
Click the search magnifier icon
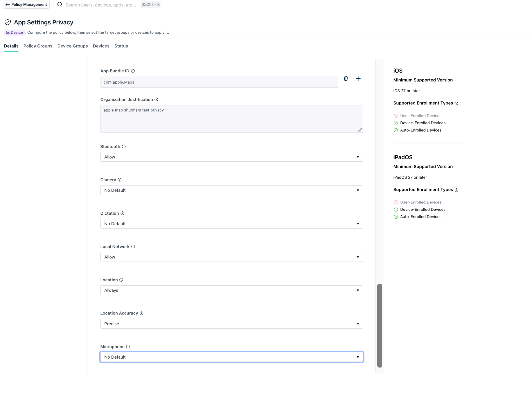pos(60,5)
